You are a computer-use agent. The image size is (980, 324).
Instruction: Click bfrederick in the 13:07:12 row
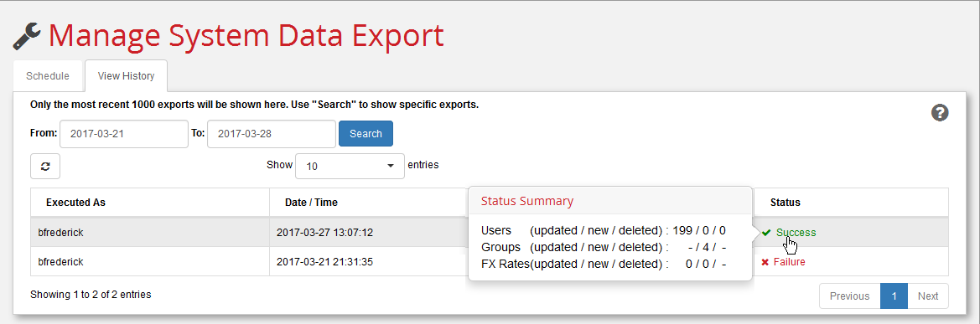[x=60, y=232]
